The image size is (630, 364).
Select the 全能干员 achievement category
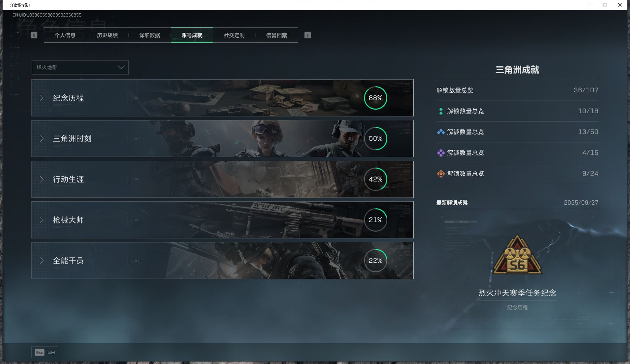click(68, 261)
